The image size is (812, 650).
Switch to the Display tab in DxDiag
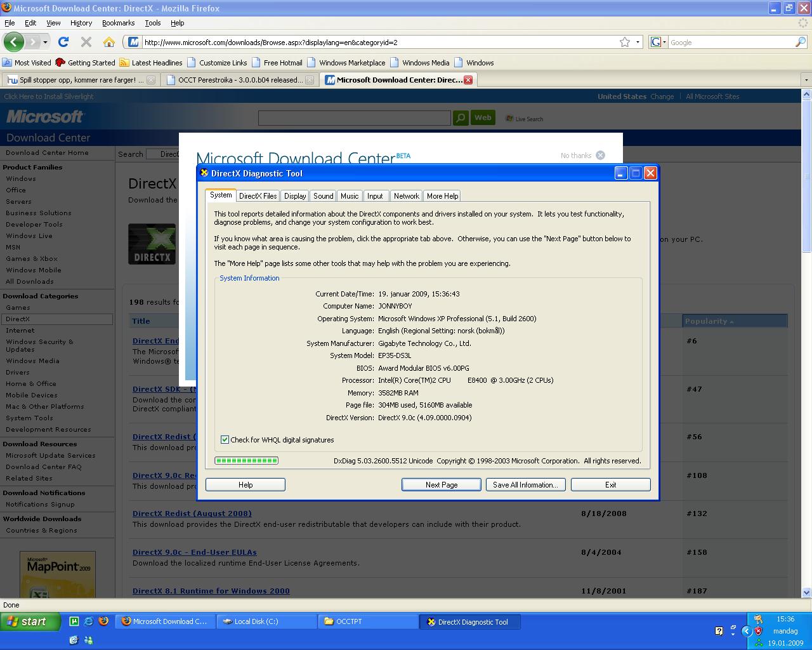(295, 196)
